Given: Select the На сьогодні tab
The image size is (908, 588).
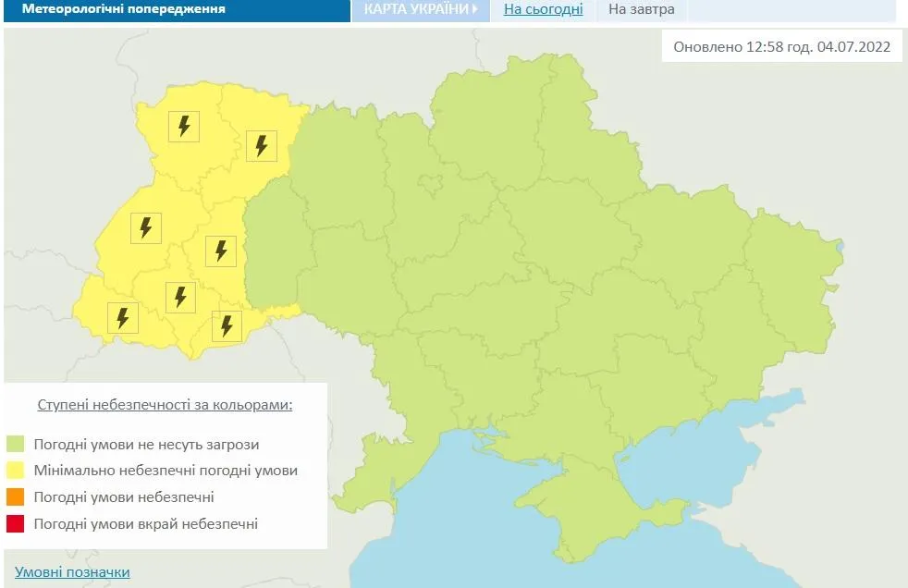Looking at the screenshot, I should [542, 9].
